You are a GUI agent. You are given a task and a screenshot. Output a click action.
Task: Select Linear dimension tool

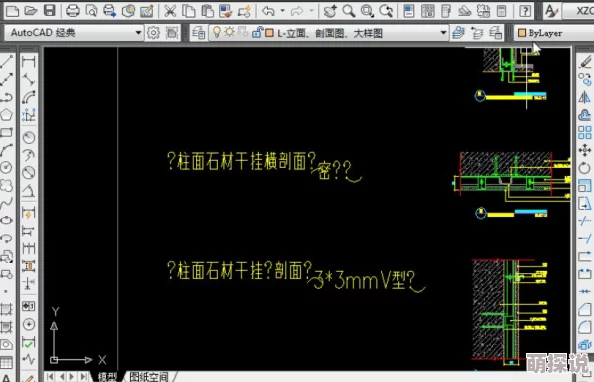click(29, 62)
